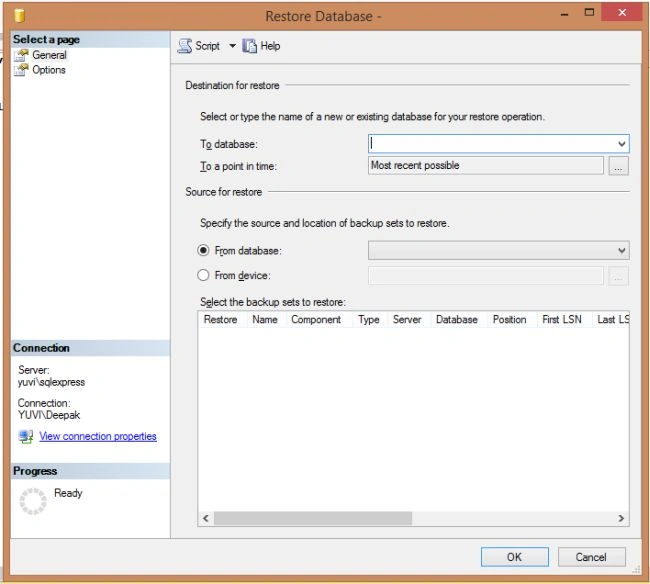Select the From device radio button
Image resolution: width=650 pixels, height=584 pixels.
[x=203, y=275]
